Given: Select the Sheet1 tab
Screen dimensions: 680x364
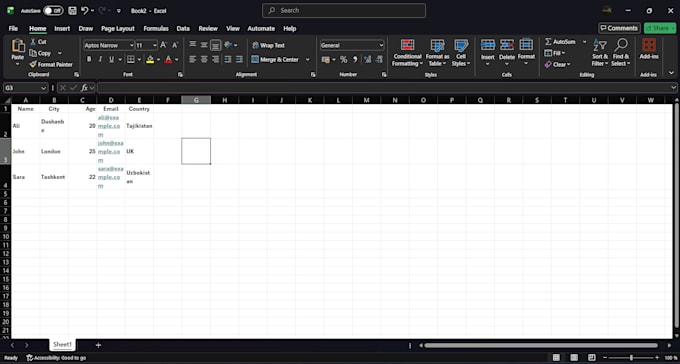Looking at the screenshot, I should [x=62, y=344].
